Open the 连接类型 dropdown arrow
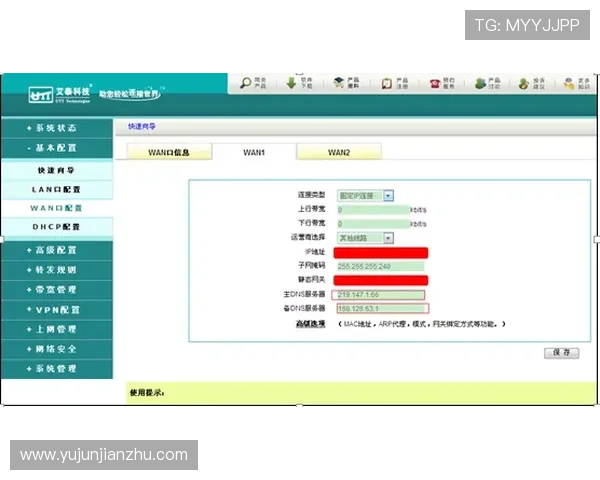 pos(388,196)
